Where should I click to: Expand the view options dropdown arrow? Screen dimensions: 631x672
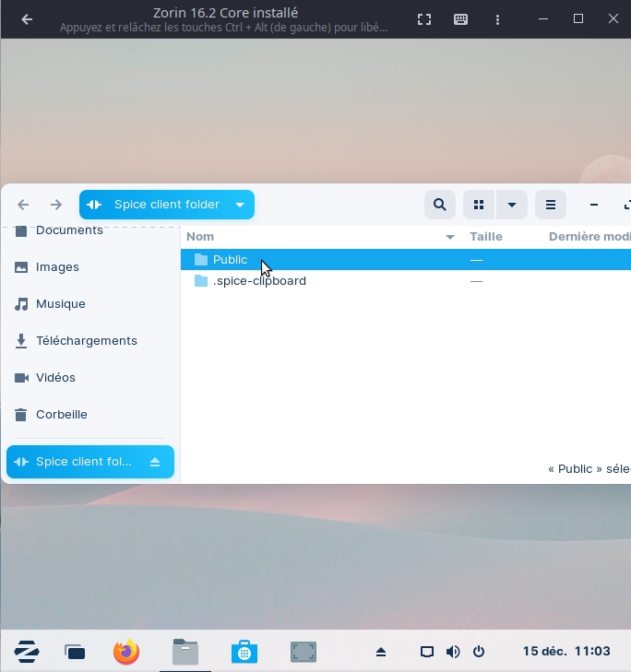[512, 205]
